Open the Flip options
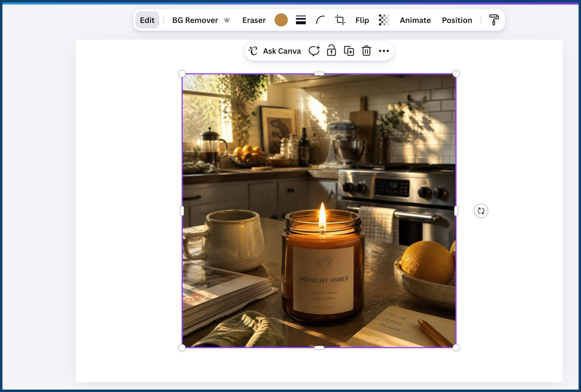 pyautogui.click(x=362, y=20)
